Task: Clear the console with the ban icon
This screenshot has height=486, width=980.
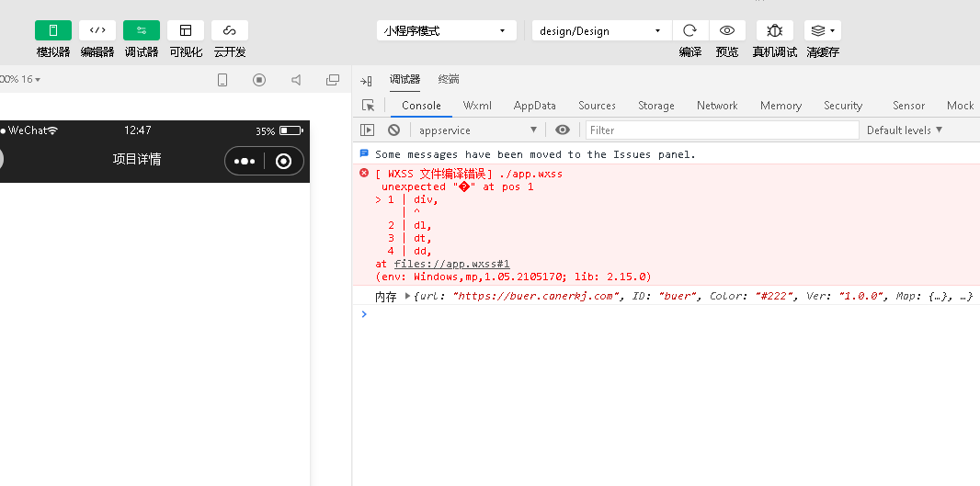Action: click(393, 130)
